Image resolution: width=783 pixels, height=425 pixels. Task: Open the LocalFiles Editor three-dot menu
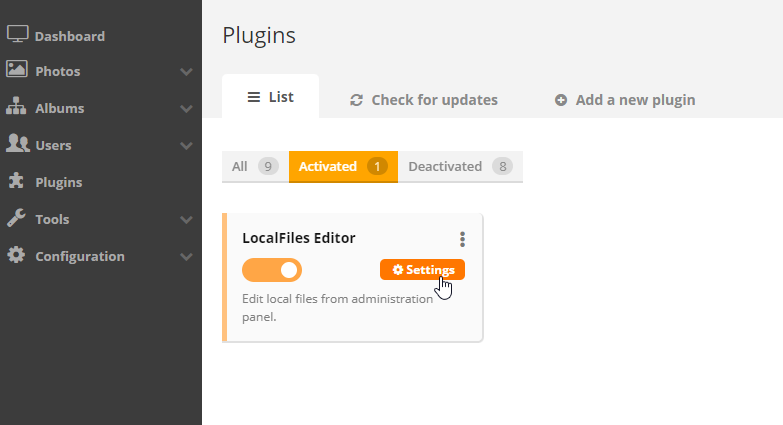click(x=462, y=239)
